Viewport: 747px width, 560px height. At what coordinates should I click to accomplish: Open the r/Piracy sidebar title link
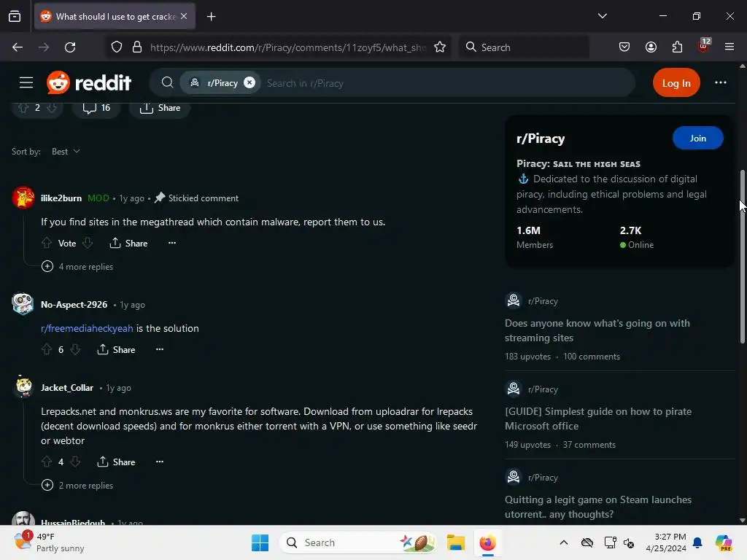541,139
